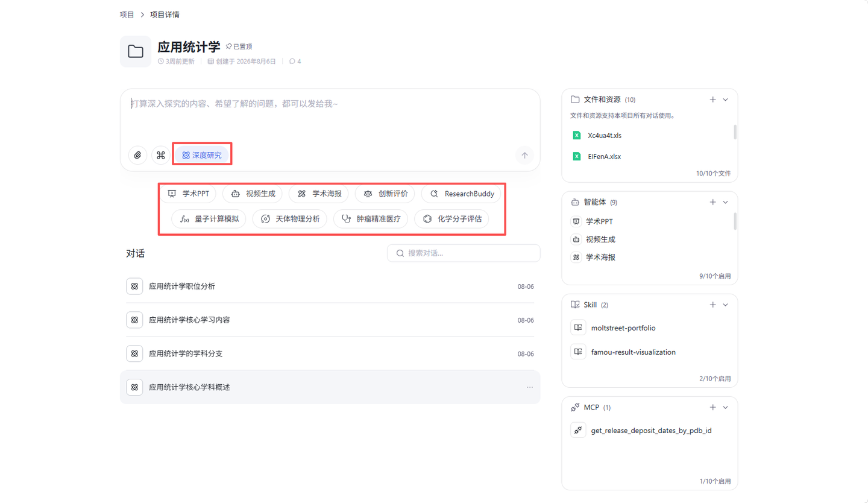Viewport: 868px width, 503px height.
Task: Open the more options dots on 应用统计学核心学科概述
Action: pyautogui.click(x=530, y=387)
